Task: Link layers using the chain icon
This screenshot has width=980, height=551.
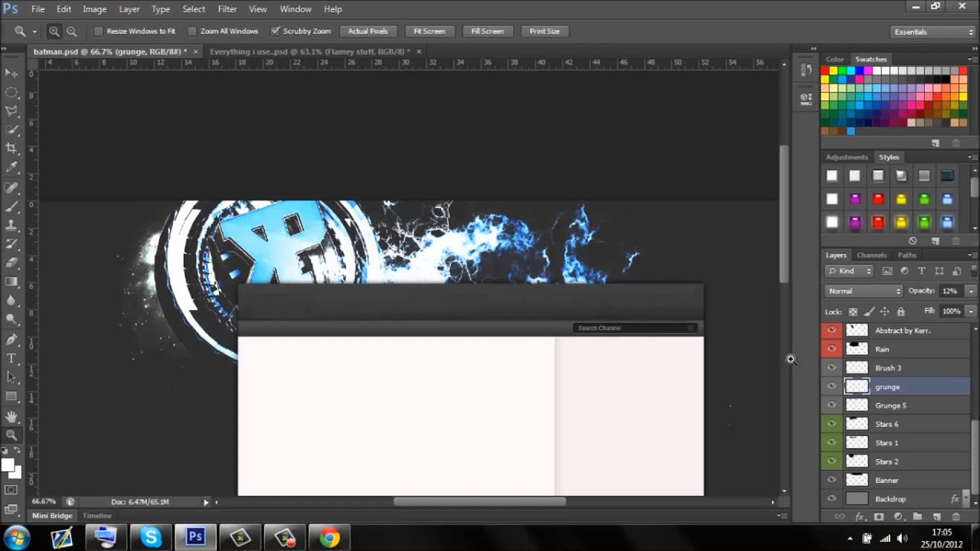Action: (x=840, y=517)
